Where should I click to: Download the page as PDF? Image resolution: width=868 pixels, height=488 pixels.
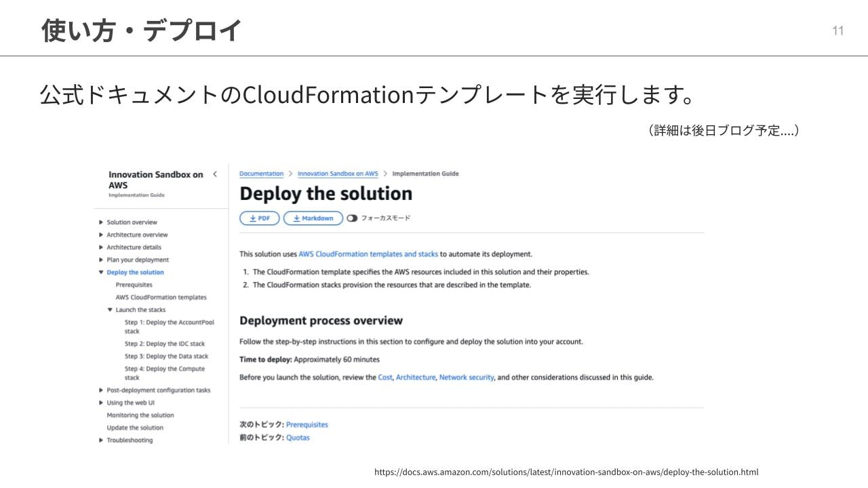(x=259, y=218)
